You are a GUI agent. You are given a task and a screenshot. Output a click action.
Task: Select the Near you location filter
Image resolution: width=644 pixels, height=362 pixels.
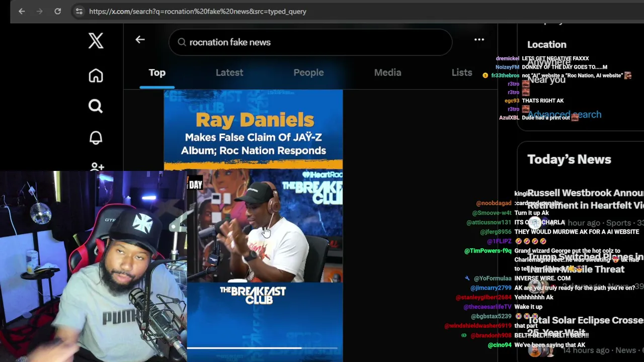pyautogui.click(x=546, y=79)
